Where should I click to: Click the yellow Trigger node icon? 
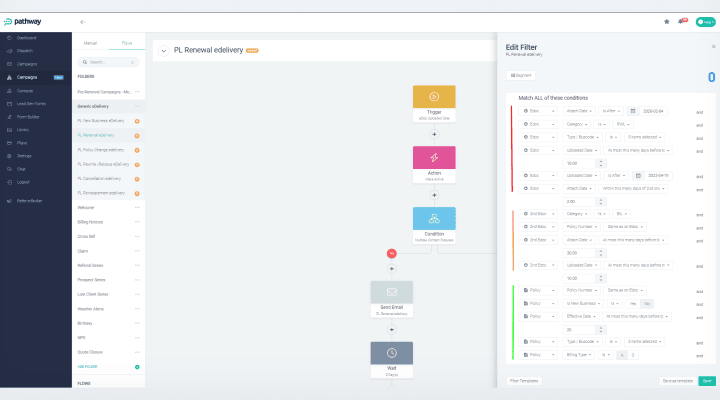coord(434,96)
